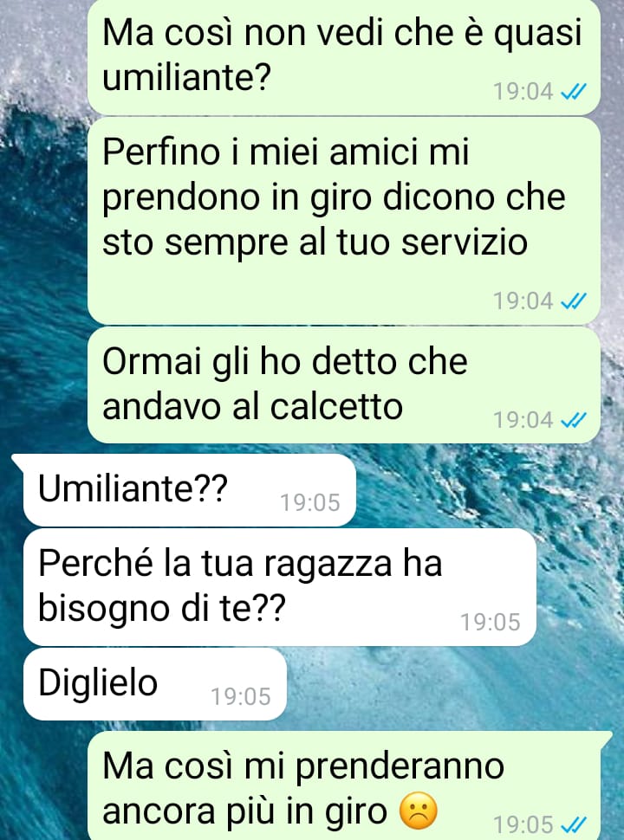
Task: Click read checkmarks on 'servizio' message
Action: [x=573, y=301]
